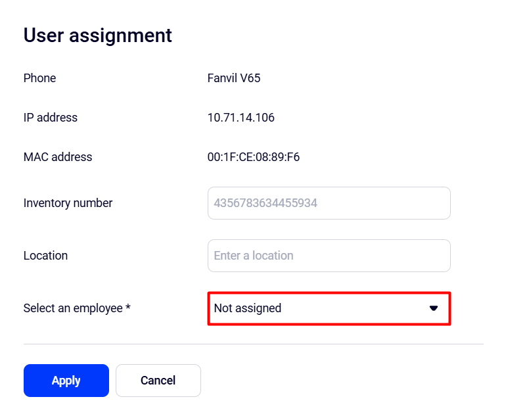Click the 'User assignment' heading
The image size is (506, 420).
[98, 35]
